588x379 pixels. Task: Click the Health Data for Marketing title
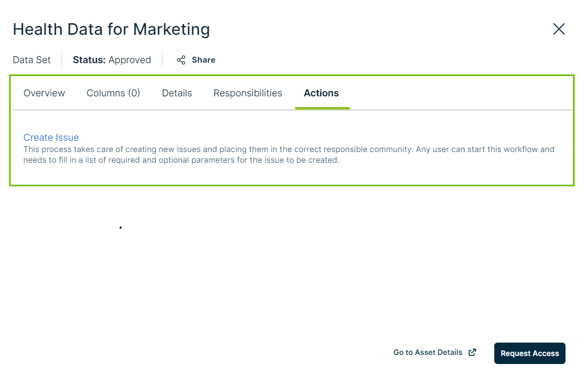pyautogui.click(x=111, y=29)
